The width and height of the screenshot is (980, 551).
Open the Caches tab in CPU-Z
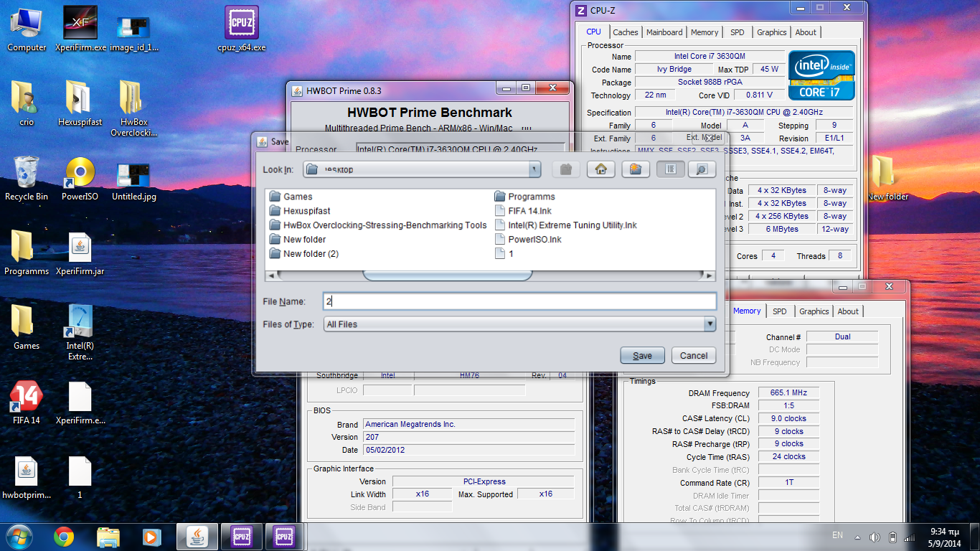coord(625,32)
